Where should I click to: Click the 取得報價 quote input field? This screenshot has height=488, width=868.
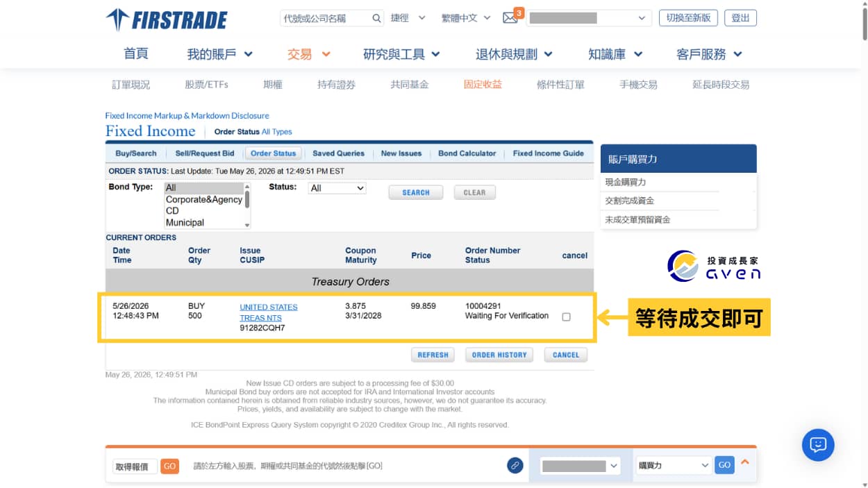coord(135,466)
